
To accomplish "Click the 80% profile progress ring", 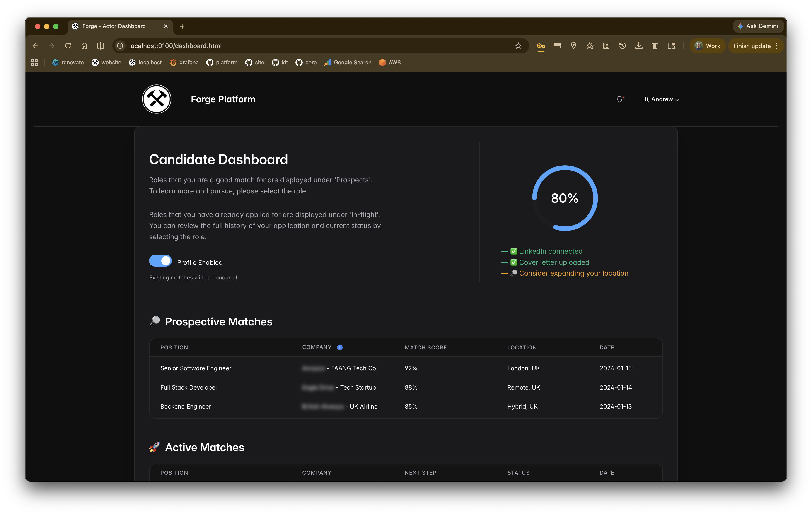I will pyautogui.click(x=565, y=198).
